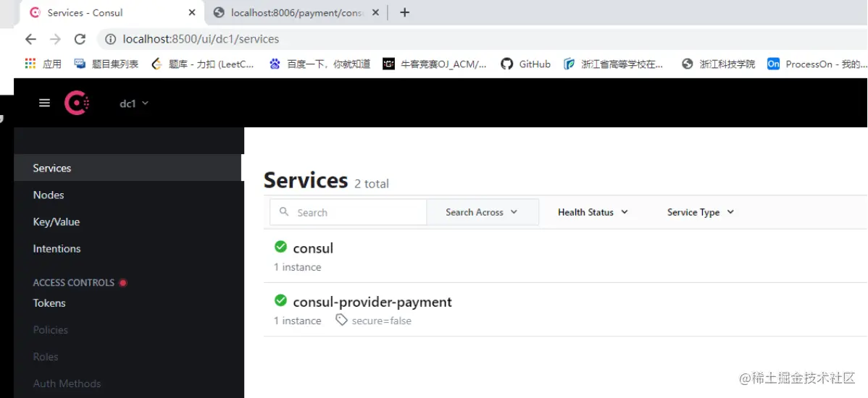Expand the dc1 datacenter dropdown
The height and width of the screenshot is (398, 868).
point(134,103)
